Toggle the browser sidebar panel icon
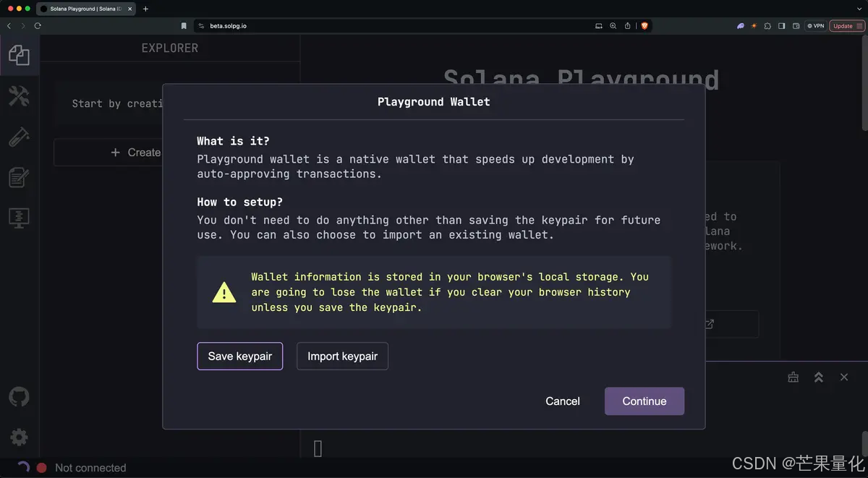The width and height of the screenshot is (868, 478). [782, 25]
